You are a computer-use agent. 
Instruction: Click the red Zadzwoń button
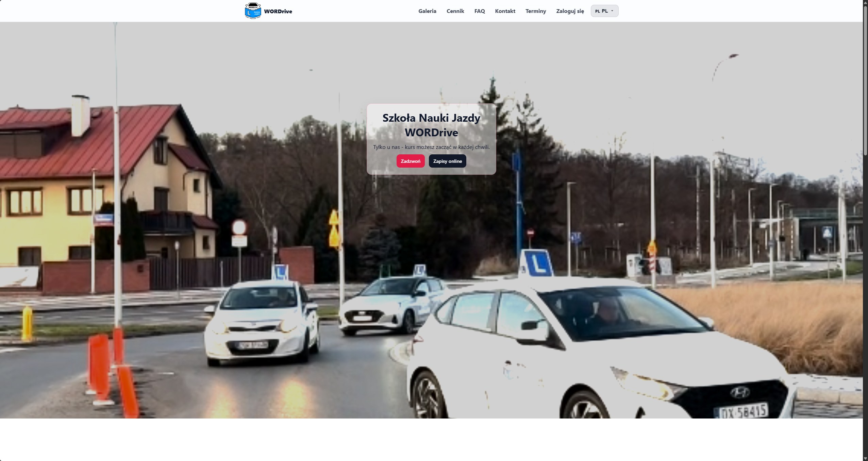point(411,161)
